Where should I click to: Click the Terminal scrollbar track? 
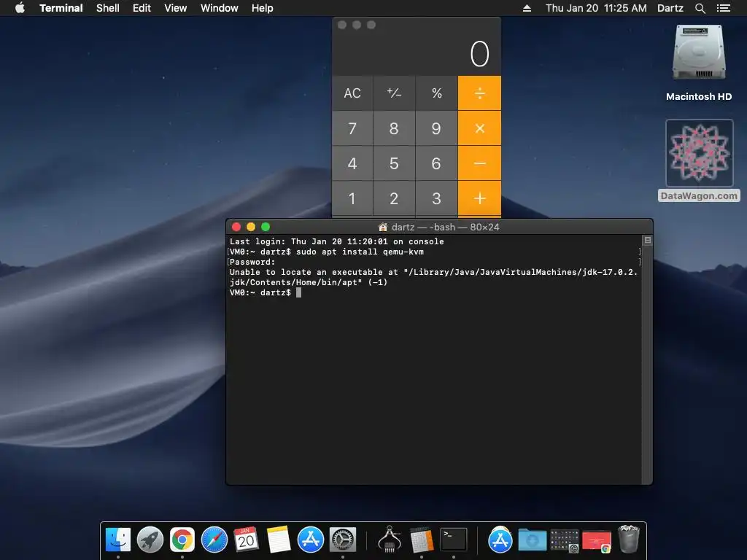pyautogui.click(x=647, y=365)
